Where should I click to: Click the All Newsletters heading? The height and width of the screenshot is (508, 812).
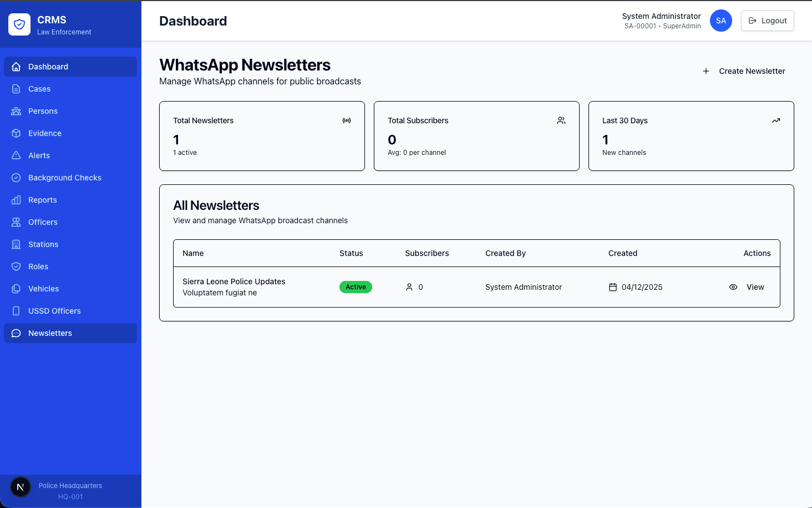tap(216, 205)
